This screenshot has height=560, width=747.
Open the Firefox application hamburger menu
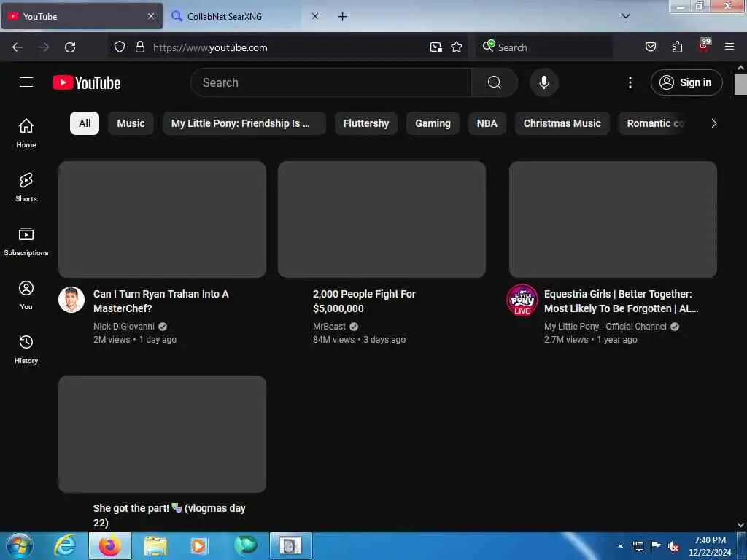(729, 47)
